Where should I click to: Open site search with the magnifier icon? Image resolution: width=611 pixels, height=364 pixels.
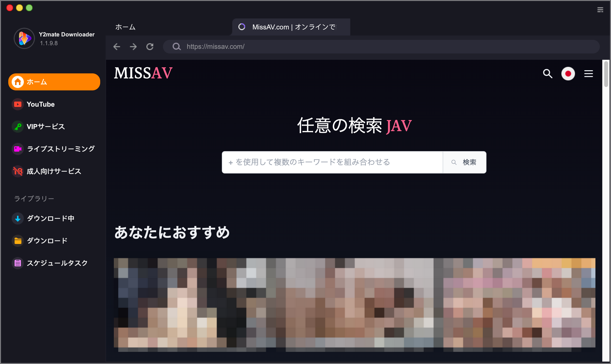(x=548, y=74)
